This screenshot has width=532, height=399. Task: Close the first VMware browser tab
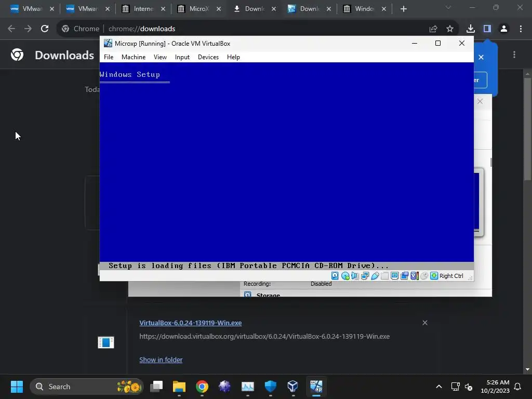[52, 9]
